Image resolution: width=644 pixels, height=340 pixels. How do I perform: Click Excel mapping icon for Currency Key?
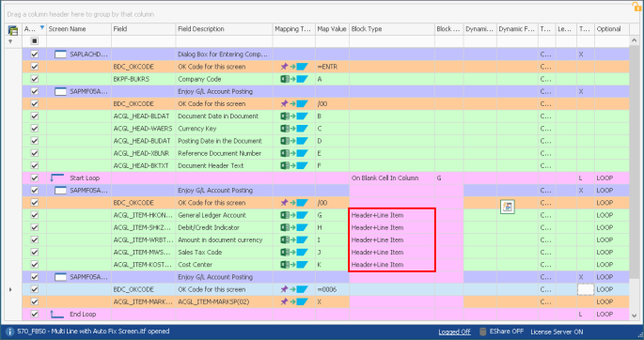point(293,129)
